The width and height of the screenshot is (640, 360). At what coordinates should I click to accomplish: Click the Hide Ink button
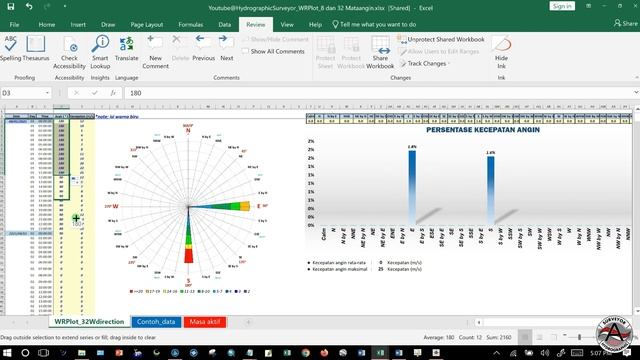coord(501,53)
